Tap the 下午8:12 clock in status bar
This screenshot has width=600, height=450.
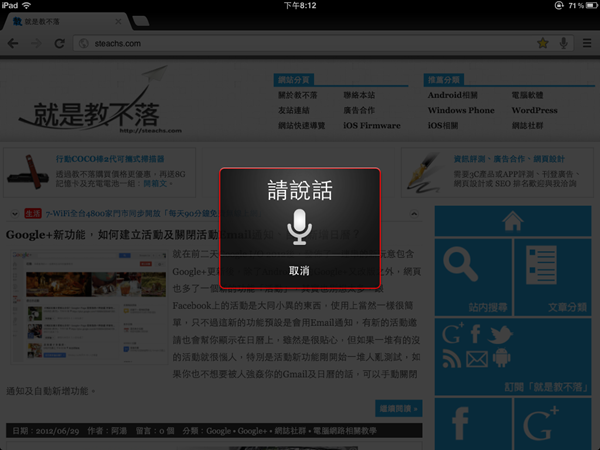[x=300, y=5]
